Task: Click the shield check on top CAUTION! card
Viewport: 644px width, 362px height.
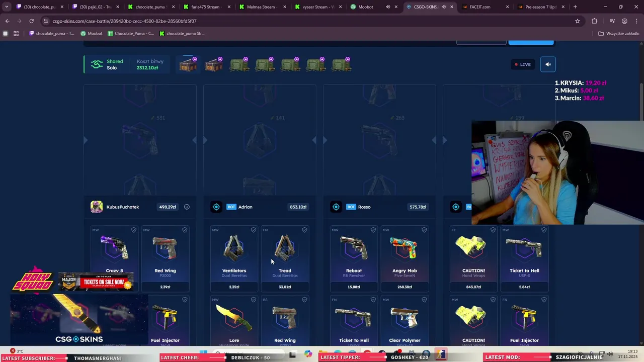Action: click(493, 230)
